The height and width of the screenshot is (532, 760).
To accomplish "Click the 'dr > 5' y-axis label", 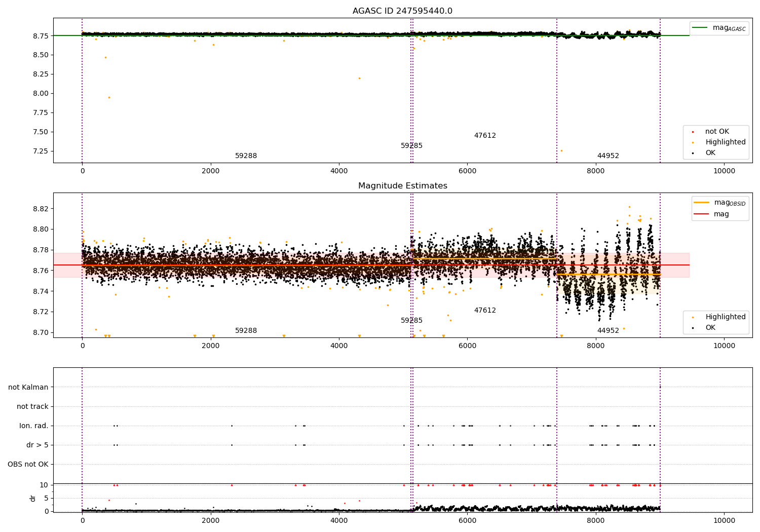I will coord(37,445).
